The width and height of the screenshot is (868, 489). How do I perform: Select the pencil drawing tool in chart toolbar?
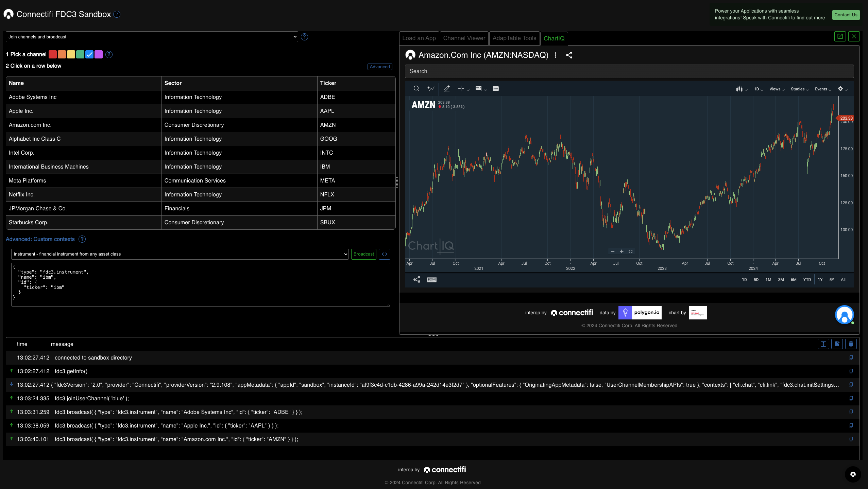point(447,89)
